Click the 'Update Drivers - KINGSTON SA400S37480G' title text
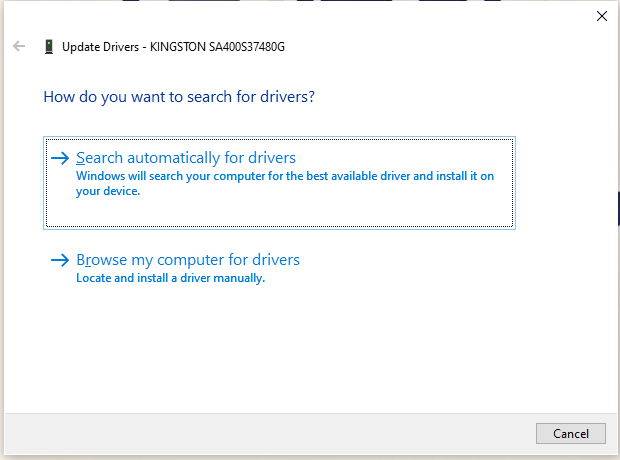The image size is (620, 460). coord(173,47)
